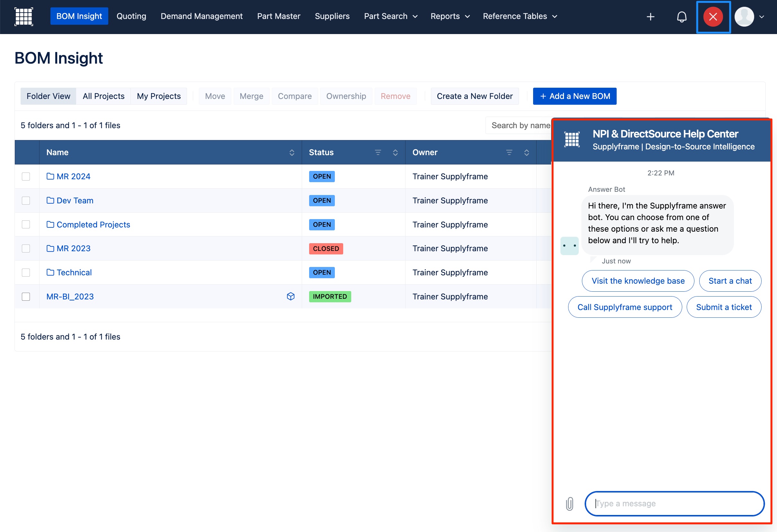Open the Owner column filter icon
The height and width of the screenshot is (532, 777).
[509, 152]
